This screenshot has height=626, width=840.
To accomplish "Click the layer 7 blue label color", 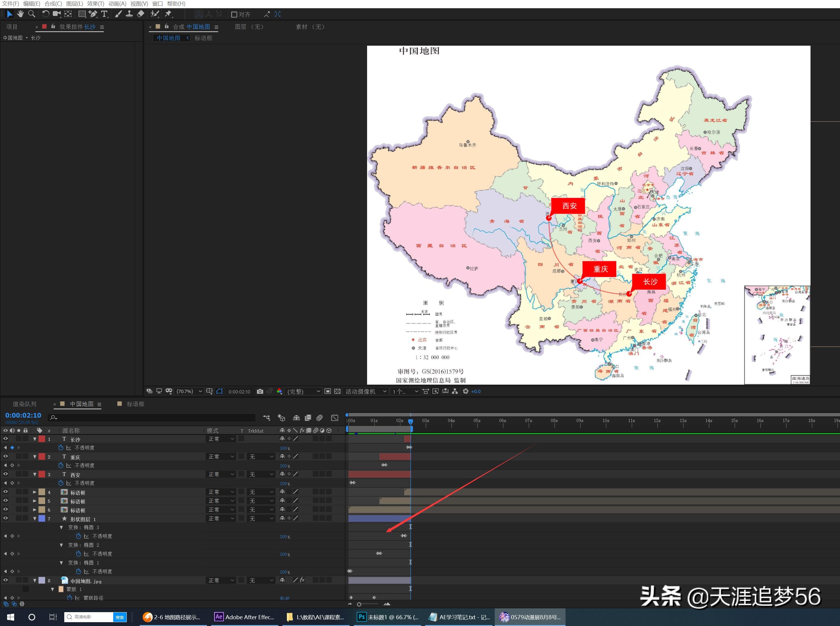I will coord(42,518).
